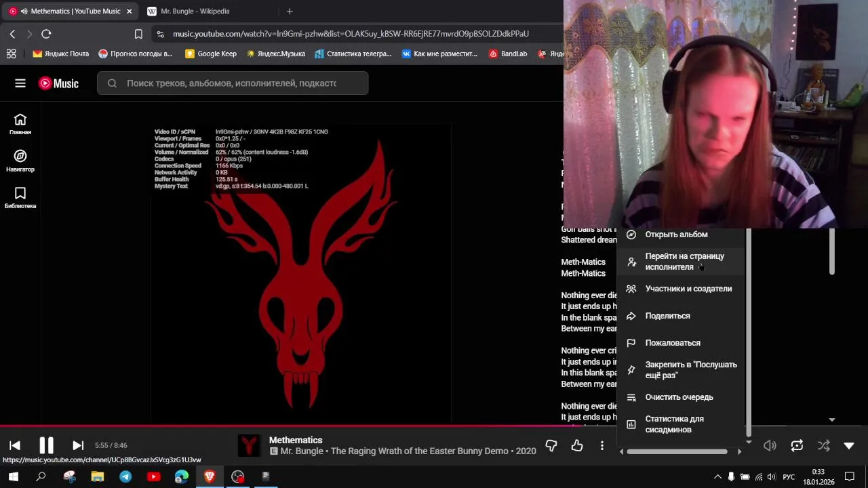Choose Пожаловаться in the menu

682,343
